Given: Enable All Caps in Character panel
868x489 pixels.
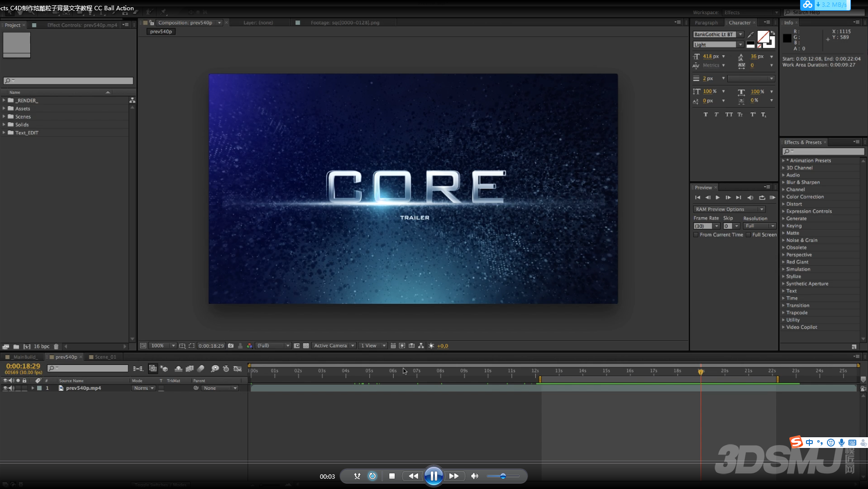Looking at the screenshot, I should tap(729, 114).
